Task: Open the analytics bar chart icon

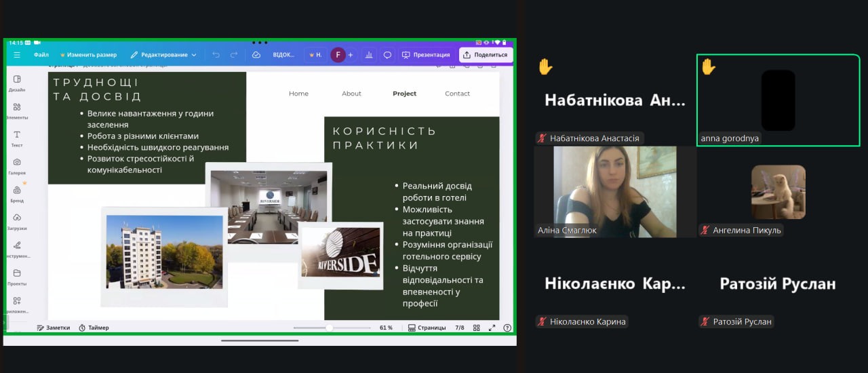Action: coord(369,55)
